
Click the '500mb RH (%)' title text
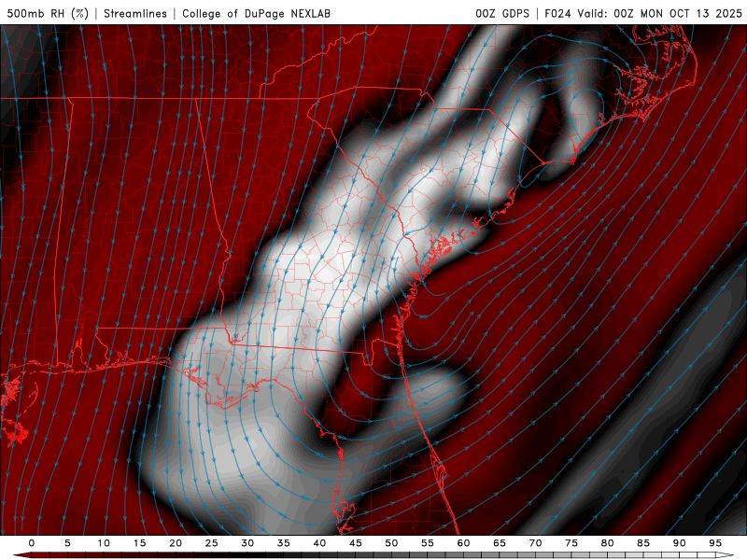(48, 13)
